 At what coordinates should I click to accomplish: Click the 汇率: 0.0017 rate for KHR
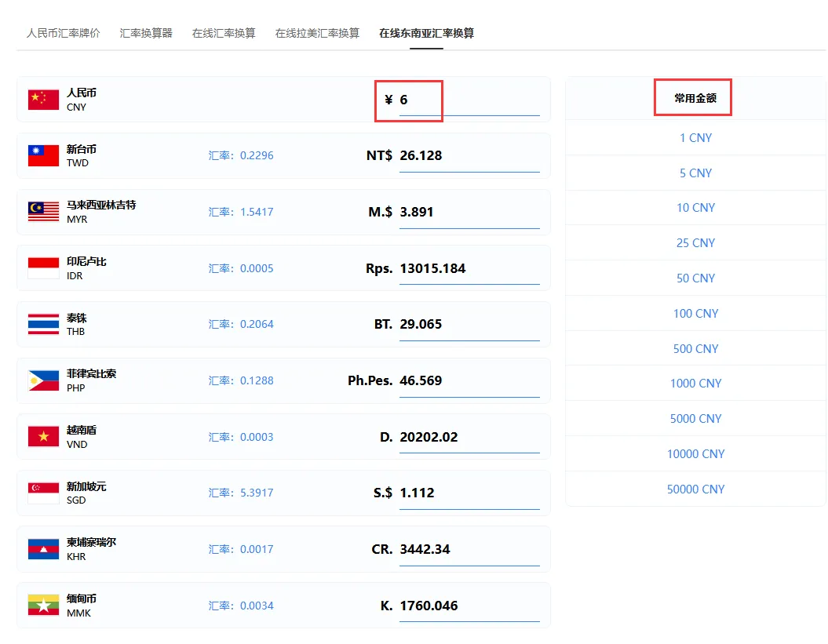tap(241, 550)
